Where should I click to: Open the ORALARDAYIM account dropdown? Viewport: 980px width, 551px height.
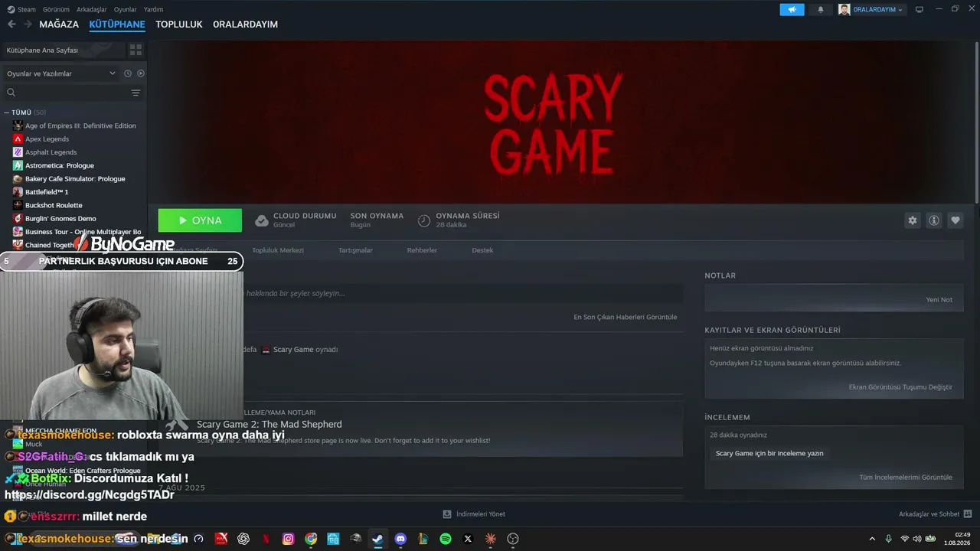pos(871,9)
